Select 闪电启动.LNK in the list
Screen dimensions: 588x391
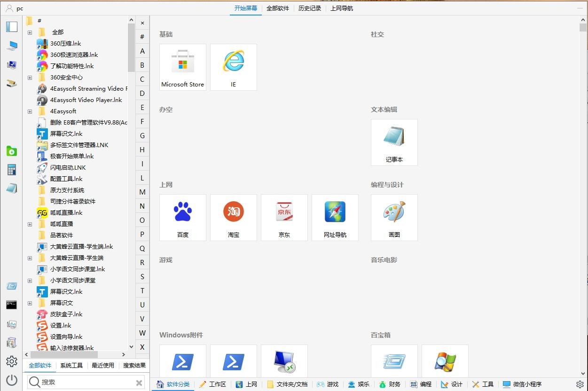[x=68, y=167]
